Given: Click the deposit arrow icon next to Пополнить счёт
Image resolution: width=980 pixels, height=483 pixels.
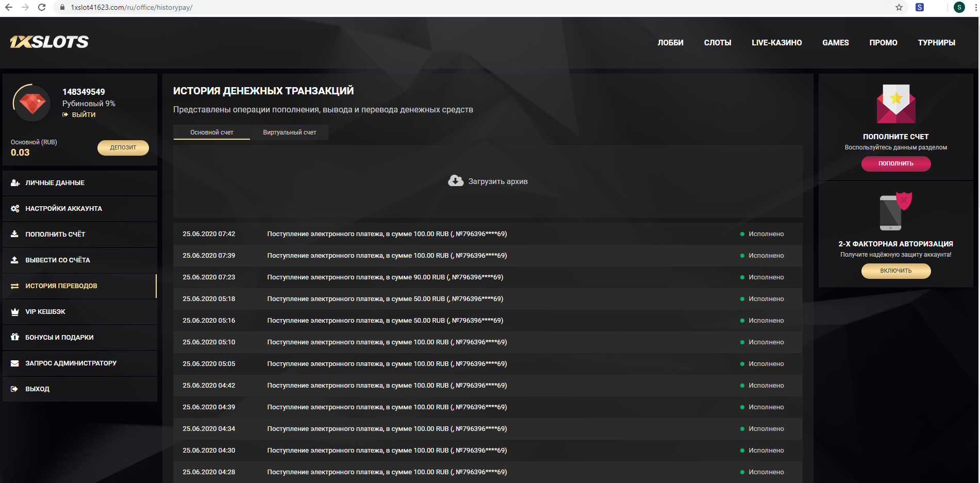Looking at the screenshot, I should pos(14,234).
